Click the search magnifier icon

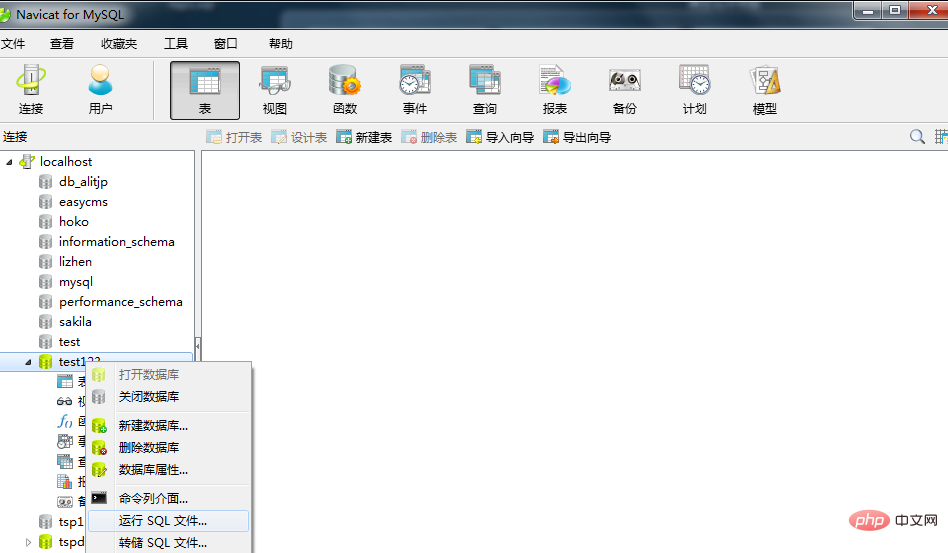pyautogui.click(x=917, y=137)
